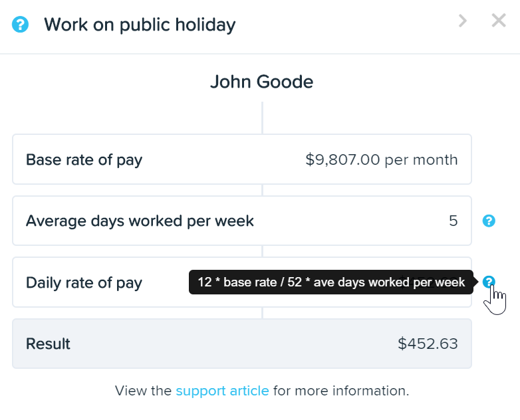The image size is (520, 420).
Task: Select the Result label
Action: click(x=48, y=344)
